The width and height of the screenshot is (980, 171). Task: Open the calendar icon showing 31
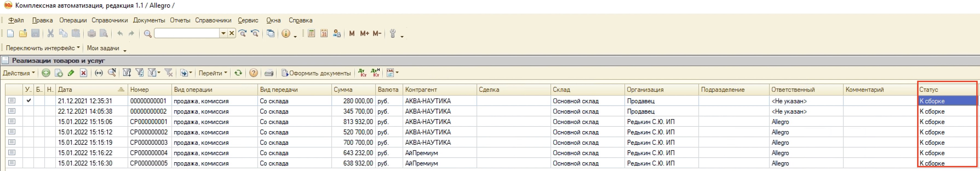[324, 34]
